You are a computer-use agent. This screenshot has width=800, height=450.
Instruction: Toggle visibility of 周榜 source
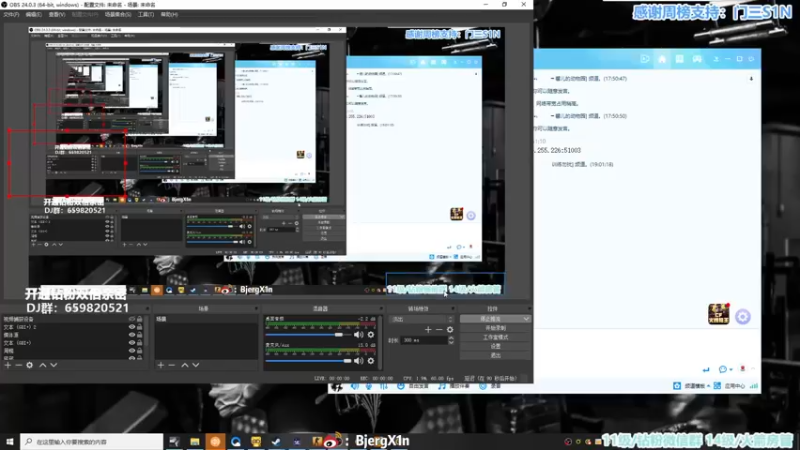[x=132, y=351]
